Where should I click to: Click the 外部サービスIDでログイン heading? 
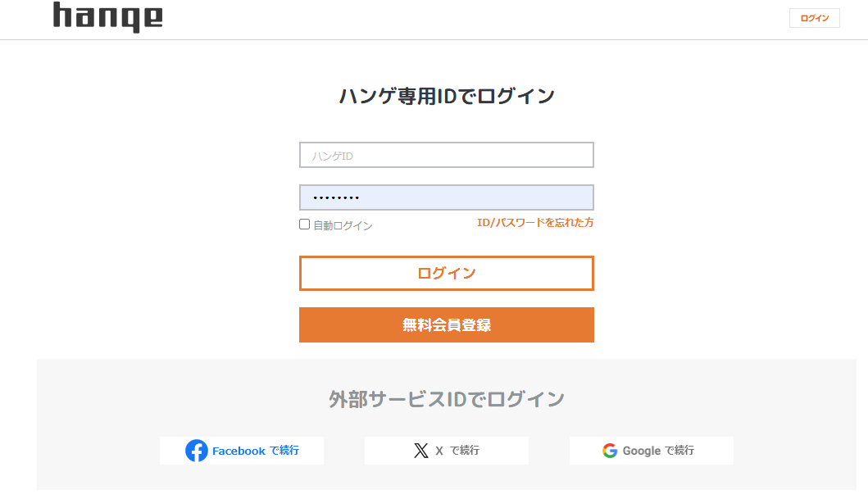[447, 399]
